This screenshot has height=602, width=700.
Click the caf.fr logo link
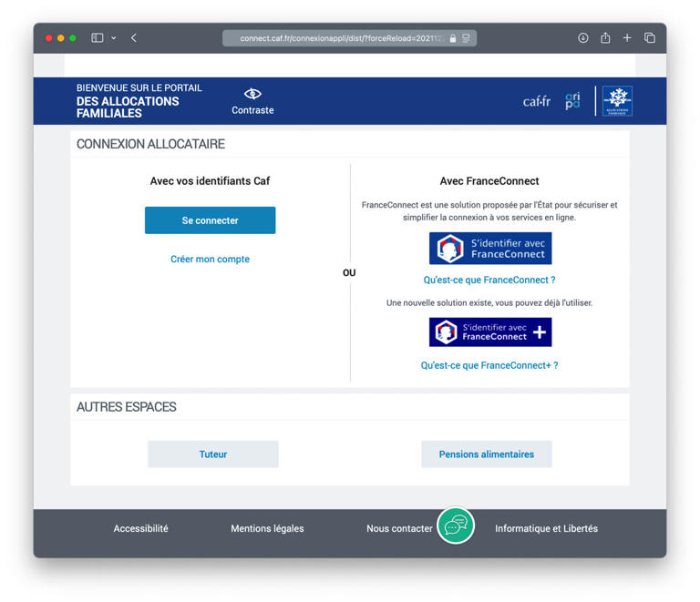pyautogui.click(x=537, y=102)
